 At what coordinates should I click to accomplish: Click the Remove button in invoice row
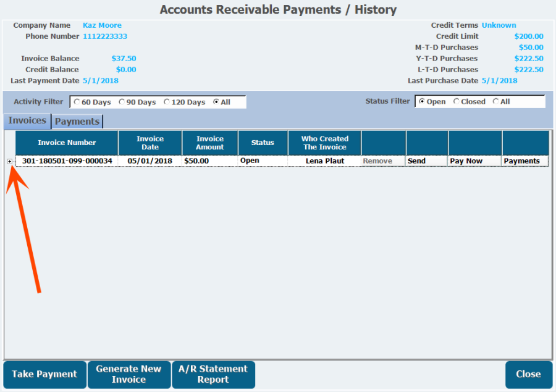click(383, 161)
